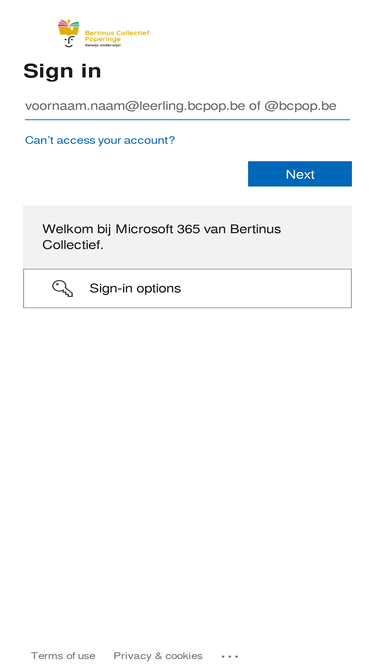Select the Sign-in options label text
This screenshot has width=375, height=667.
click(135, 288)
